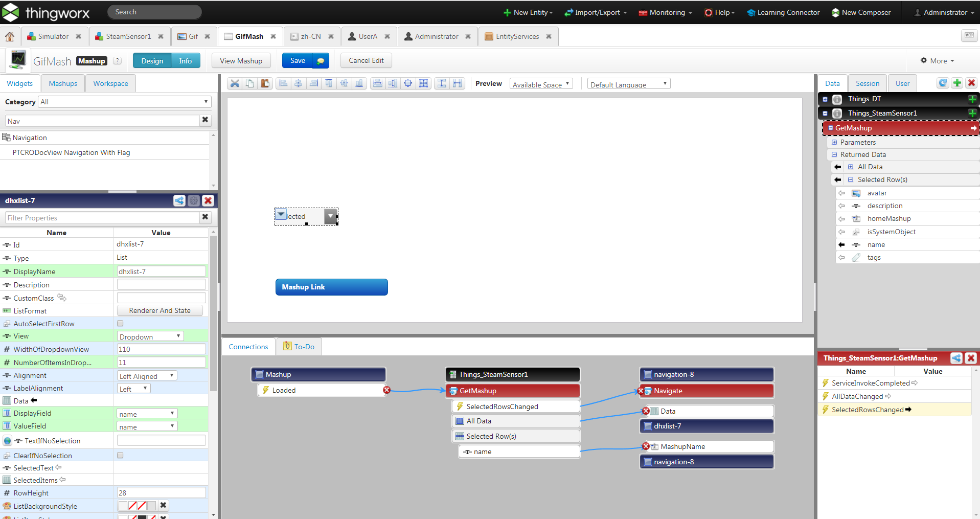Clear the Filter Properties box
This screenshot has height=519, width=980.
(205, 217)
